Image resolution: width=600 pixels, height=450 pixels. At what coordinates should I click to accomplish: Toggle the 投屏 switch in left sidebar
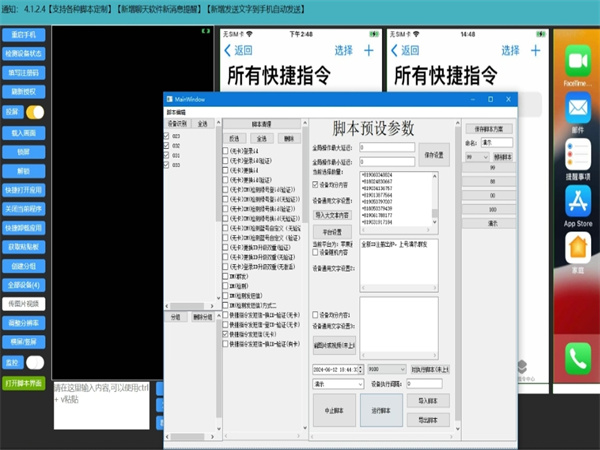pyautogui.click(x=35, y=112)
